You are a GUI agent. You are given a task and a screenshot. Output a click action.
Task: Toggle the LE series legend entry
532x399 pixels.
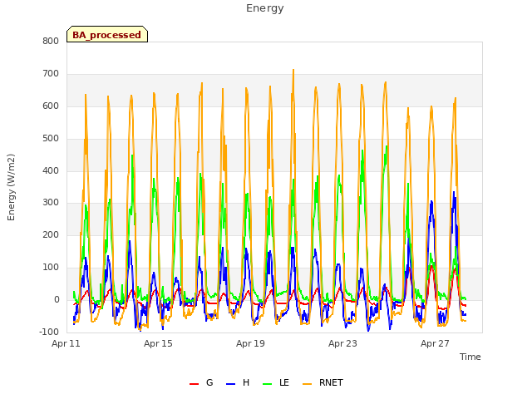pyautogui.click(x=276, y=382)
